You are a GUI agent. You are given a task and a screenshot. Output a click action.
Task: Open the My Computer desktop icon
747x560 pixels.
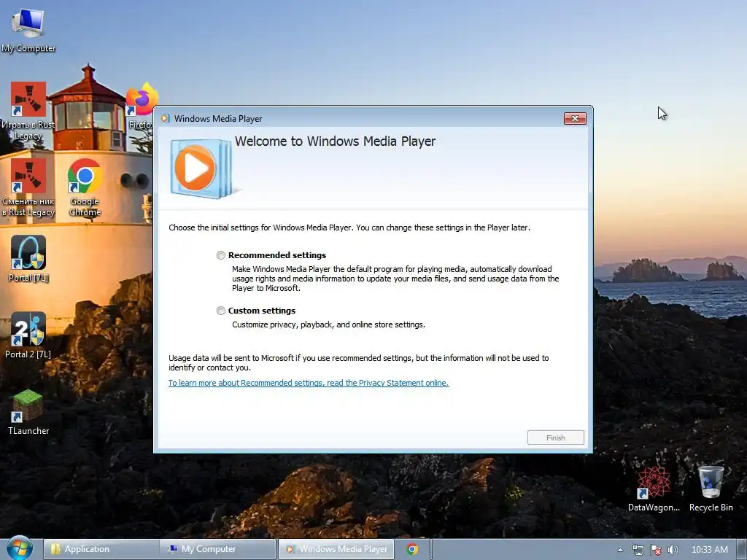click(28, 29)
